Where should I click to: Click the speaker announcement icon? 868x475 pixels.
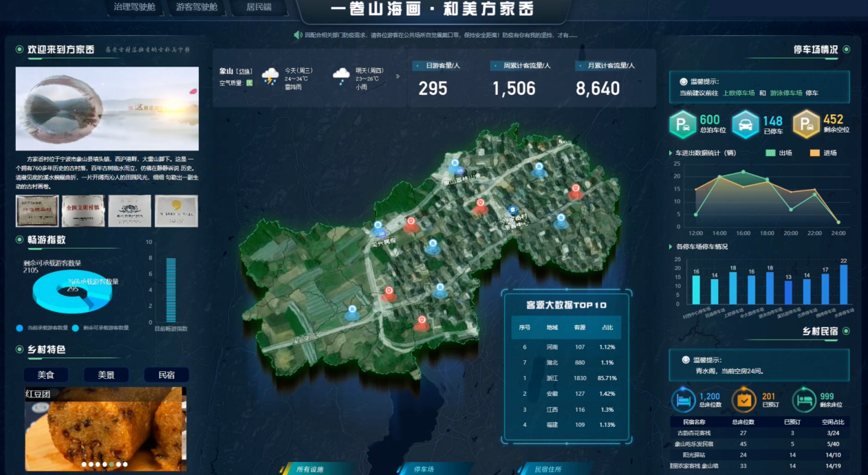pyautogui.click(x=298, y=35)
